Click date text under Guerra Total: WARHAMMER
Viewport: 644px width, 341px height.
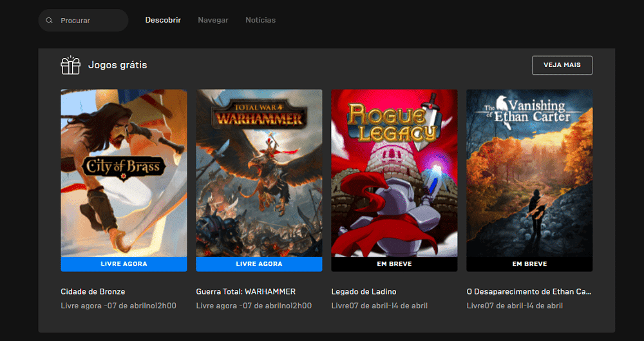[x=254, y=306]
